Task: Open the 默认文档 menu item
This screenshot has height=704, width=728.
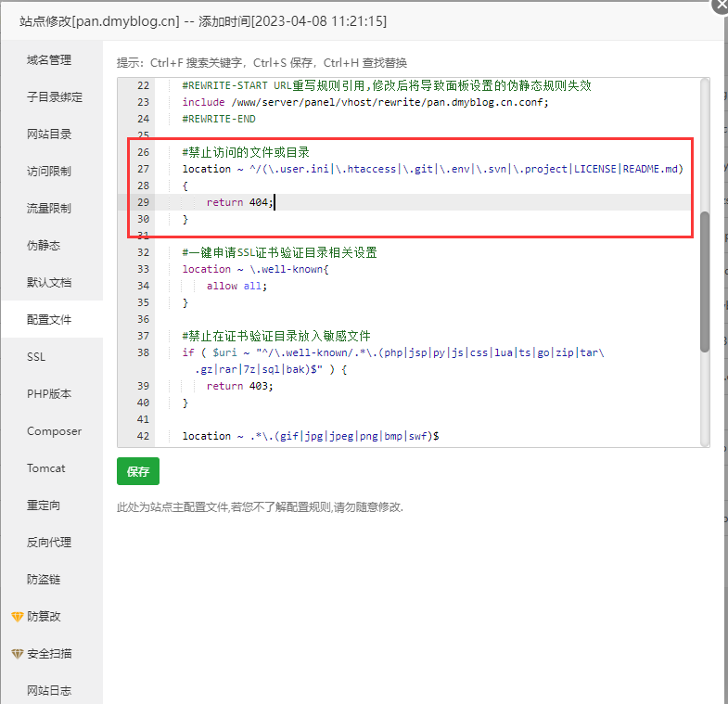Action: click(x=49, y=283)
